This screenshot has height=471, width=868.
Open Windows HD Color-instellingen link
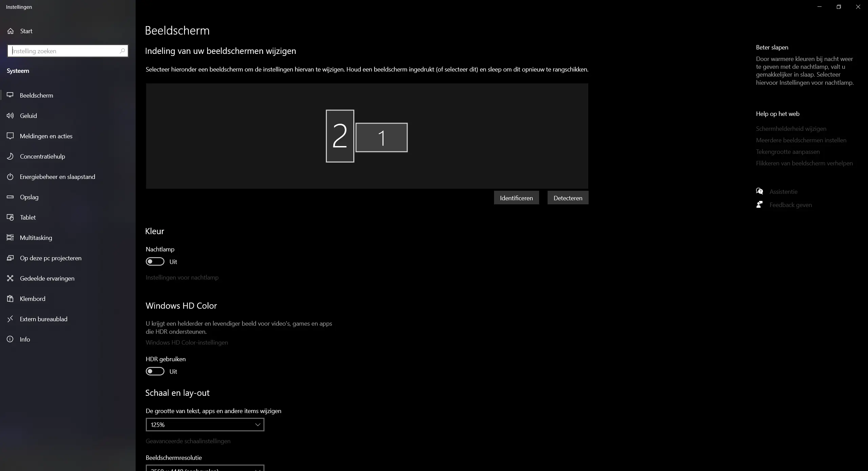pos(187,343)
